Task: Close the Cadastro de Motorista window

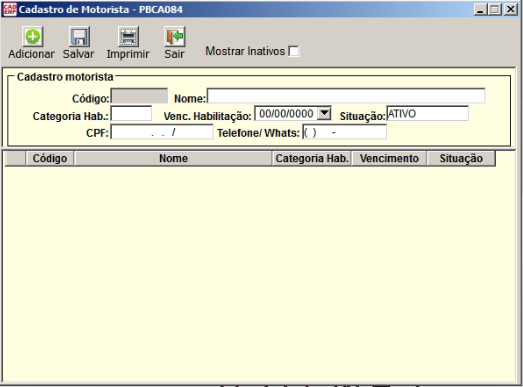Action: [511, 9]
